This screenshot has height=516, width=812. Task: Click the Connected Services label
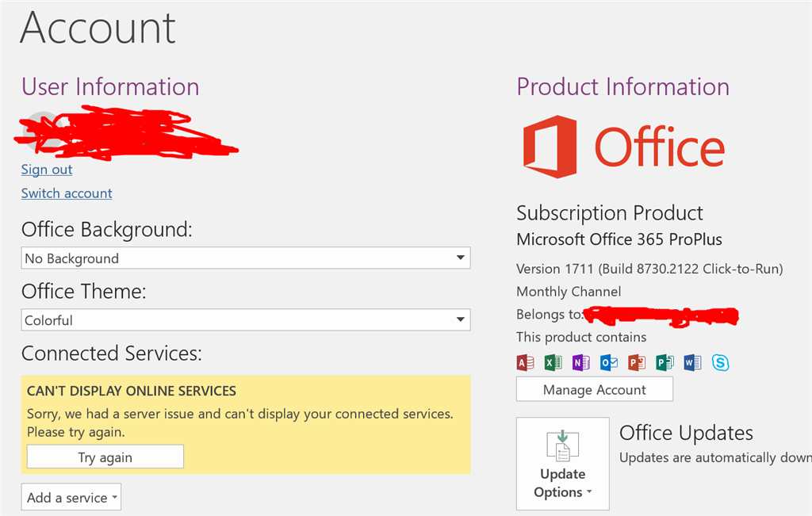pos(111,354)
